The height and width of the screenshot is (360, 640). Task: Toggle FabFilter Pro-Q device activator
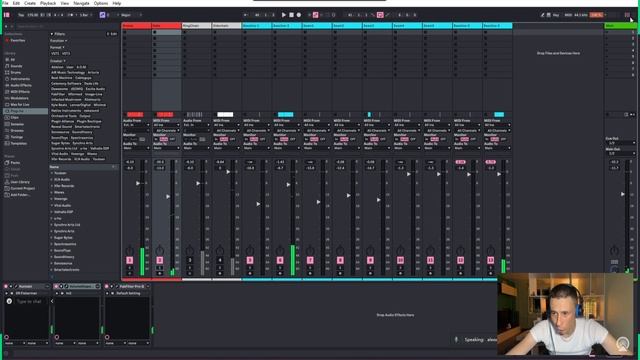[107, 287]
